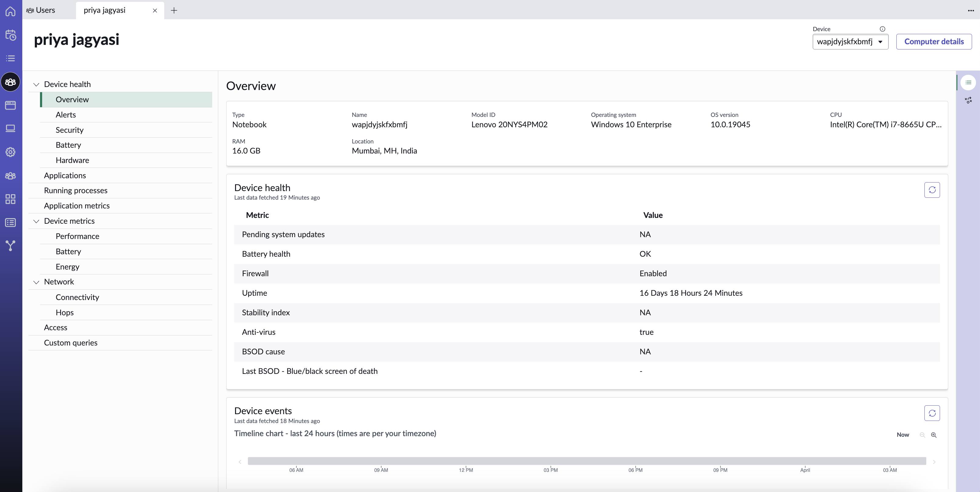Zoom in on the timeline chart
Screen dimensions: 980x492
point(934,435)
